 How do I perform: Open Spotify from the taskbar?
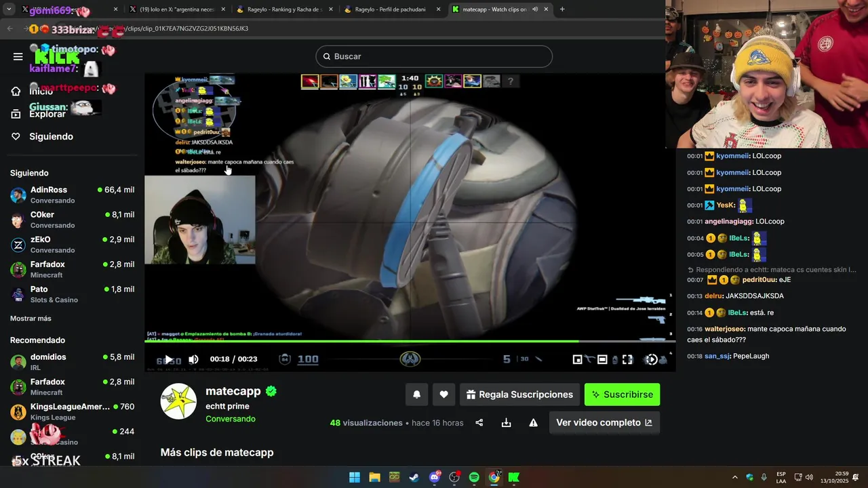[x=474, y=477]
